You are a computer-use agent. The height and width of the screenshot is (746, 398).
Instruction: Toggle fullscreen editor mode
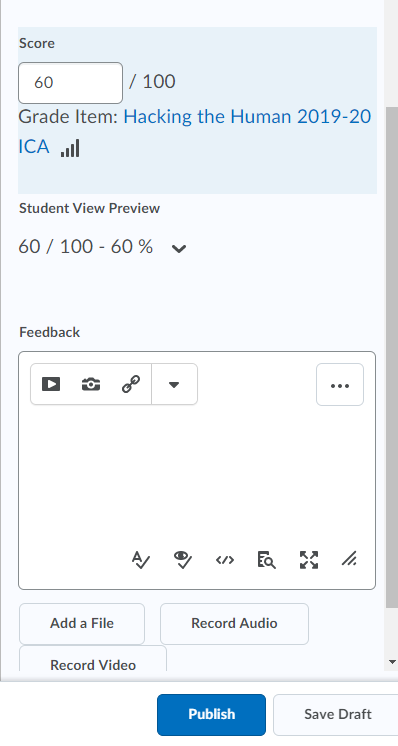click(x=309, y=560)
